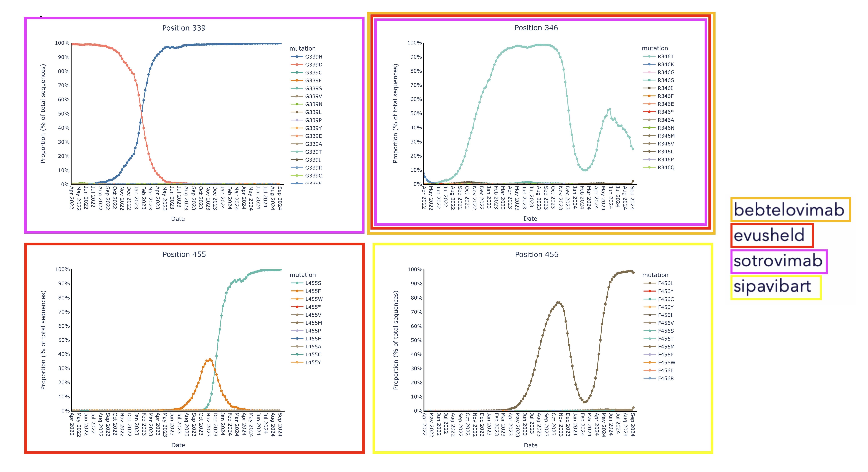Image resolution: width=868 pixels, height=472 pixels.
Task: Click mutation legend heading in Position 346
Action: pyautogui.click(x=655, y=48)
